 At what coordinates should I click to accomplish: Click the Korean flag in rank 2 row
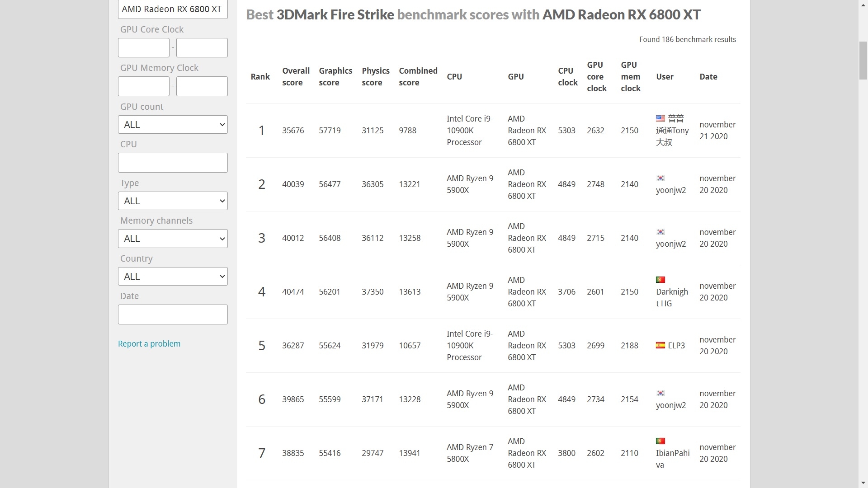(660, 178)
